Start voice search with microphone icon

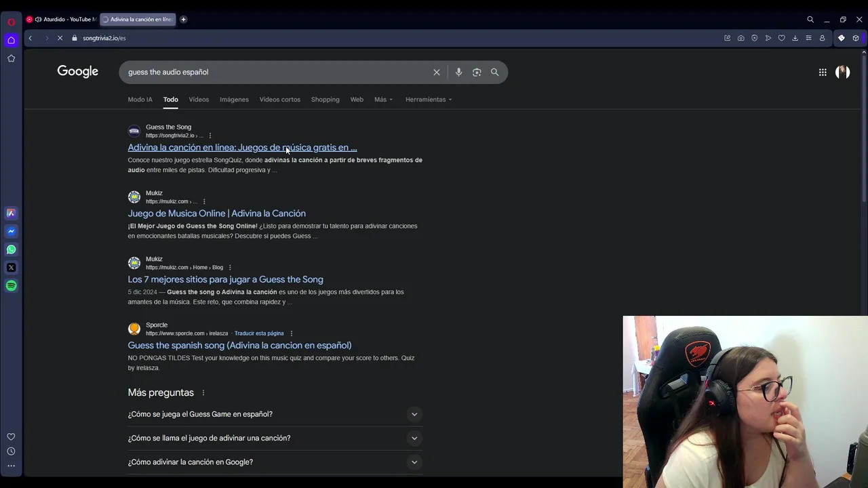(458, 72)
